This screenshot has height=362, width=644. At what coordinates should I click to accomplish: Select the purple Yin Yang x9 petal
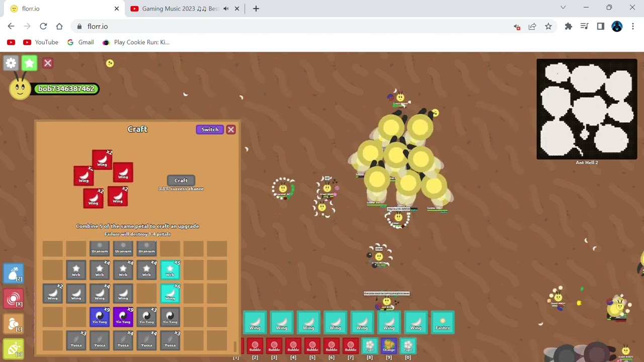(123, 317)
